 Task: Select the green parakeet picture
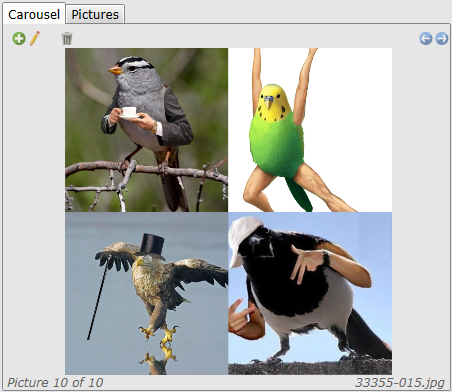click(x=310, y=130)
